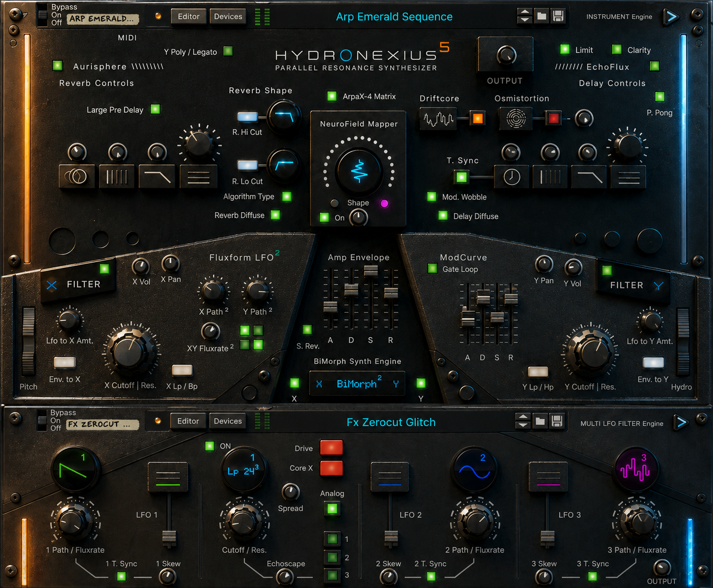Image resolution: width=713 pixels, height=588 pixels.
Task: Click the delay low-pass slope icon
Action: 589,177
